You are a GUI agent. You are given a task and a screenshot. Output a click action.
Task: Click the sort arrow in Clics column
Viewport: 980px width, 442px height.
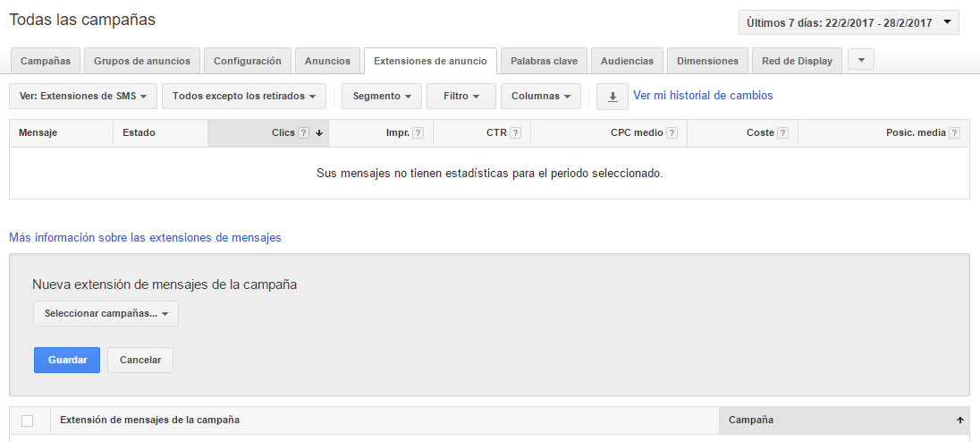pyautogui.click(x=318, y=133)
